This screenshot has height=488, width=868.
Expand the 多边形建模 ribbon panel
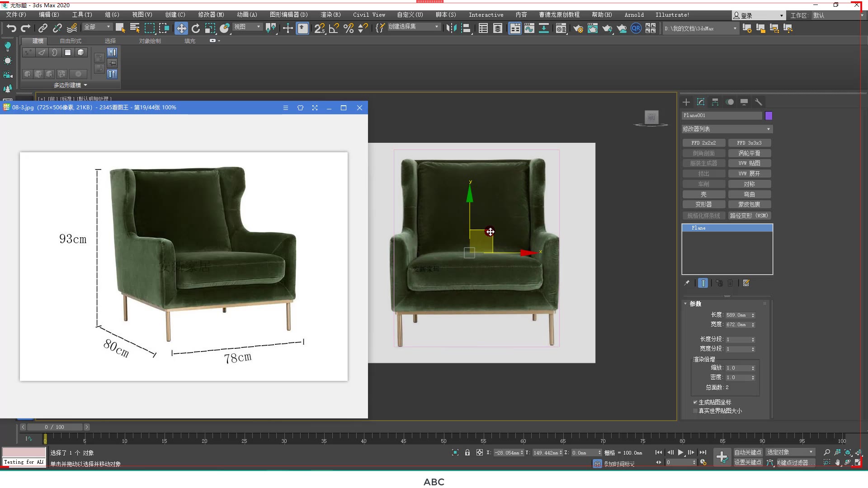click(x=70, y=85)
